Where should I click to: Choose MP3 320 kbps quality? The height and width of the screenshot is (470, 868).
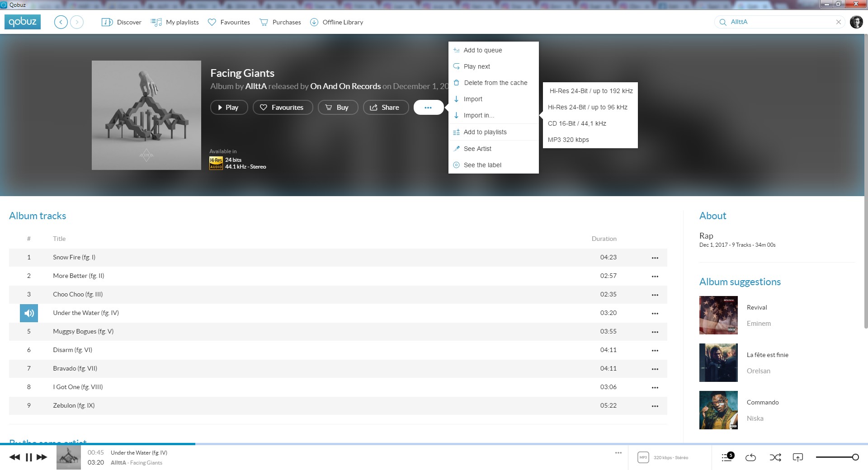pos(590,140)
